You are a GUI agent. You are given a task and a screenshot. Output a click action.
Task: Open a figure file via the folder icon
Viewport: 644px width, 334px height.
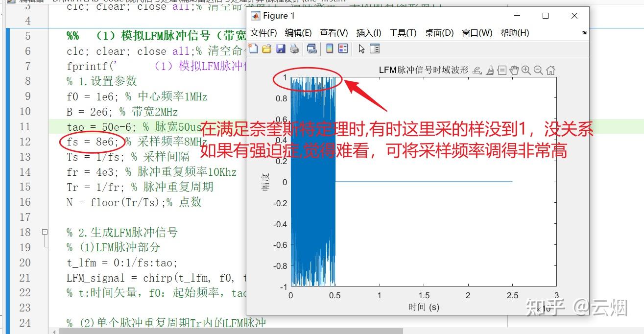pyautogui.click(x=266, y=48)
